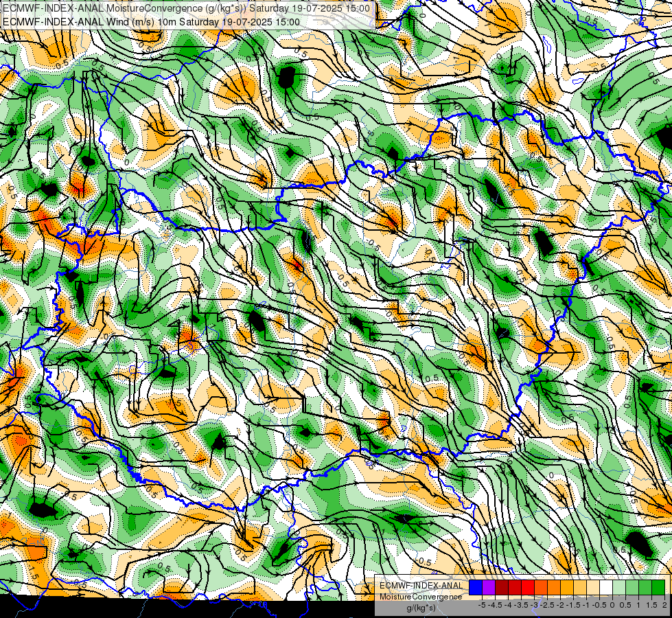Click the -5 legend scale tick label

482,605
